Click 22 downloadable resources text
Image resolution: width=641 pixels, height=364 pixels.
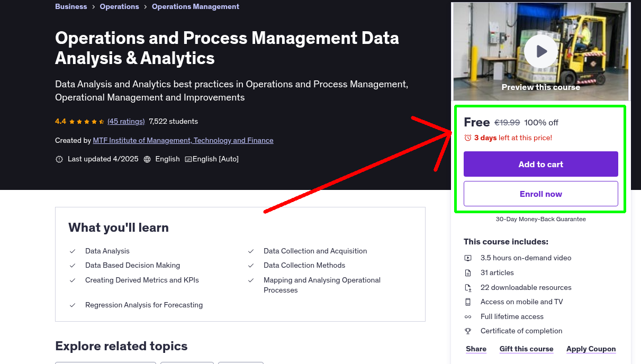coord(526,287)
